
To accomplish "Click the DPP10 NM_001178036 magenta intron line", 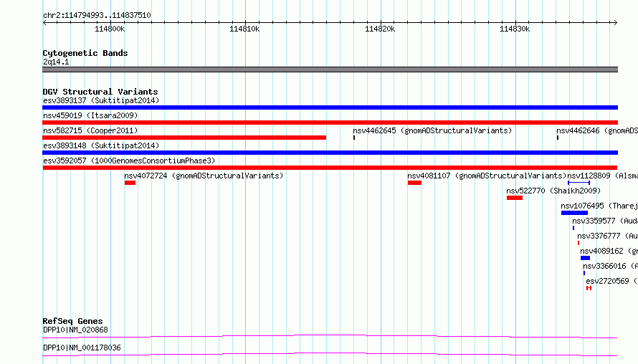I will click(x=330, y=354).
